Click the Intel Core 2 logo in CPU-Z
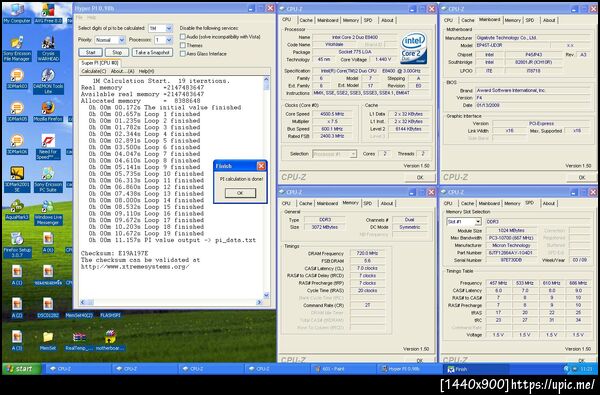This screenshot has width=600, height=395. pyautogui.click(x=414, y=48)
